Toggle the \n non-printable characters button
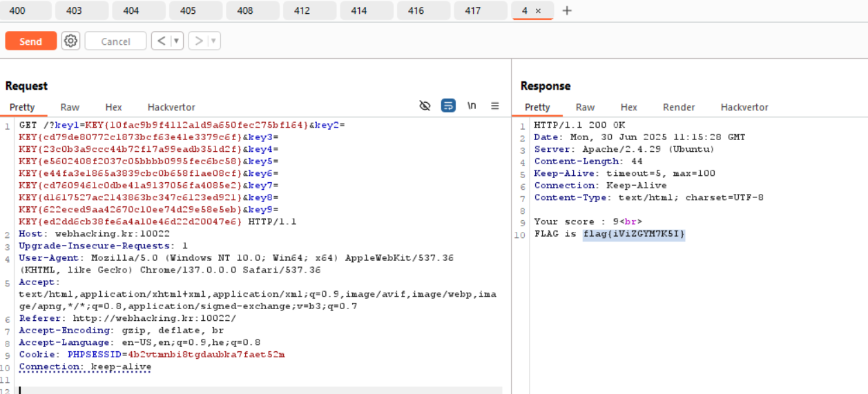Image resolution: width=868 pixels, height=394 pixels. pyautogui.click(x=472, y=106)
